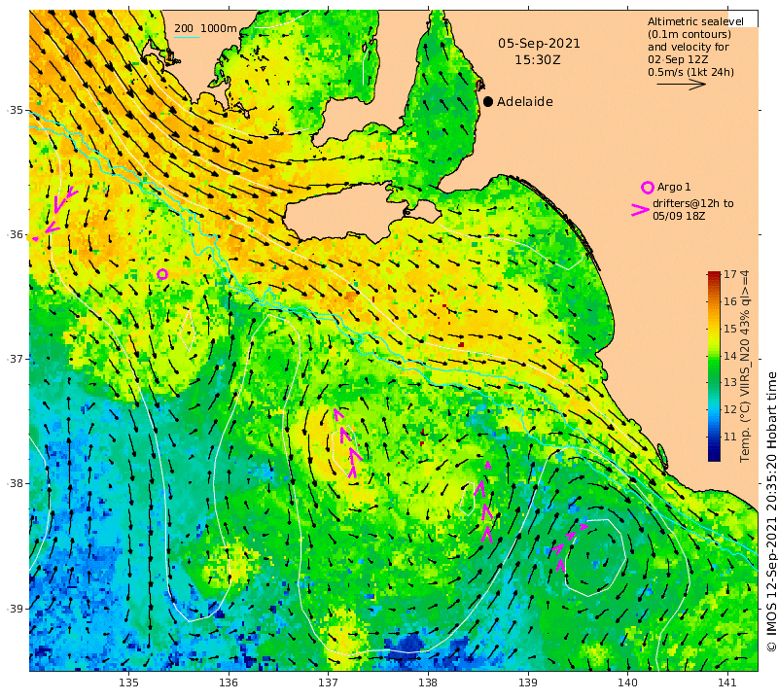Click the Argo 1 legend circle
This screenshot has width=778, height=700.
pyautogui.click(x=647, y=188)
